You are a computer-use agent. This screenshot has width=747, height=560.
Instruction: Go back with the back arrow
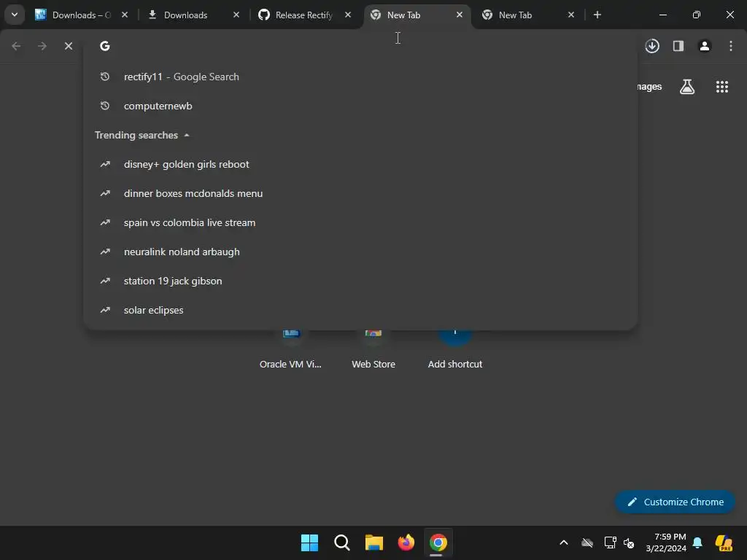(x=16, y=46)
